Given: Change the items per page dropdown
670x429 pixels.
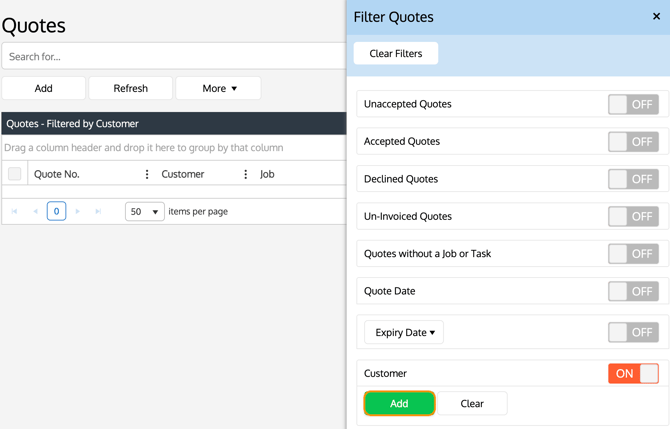Looking at the screenshot, I should click(145, 212).
